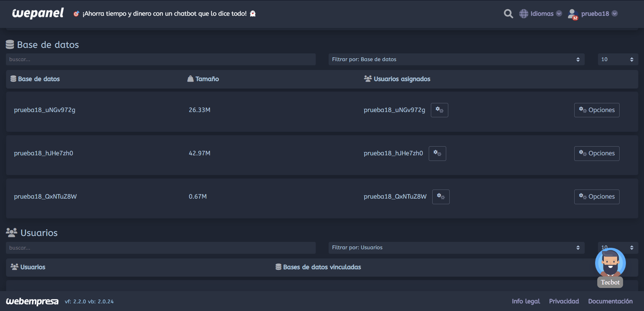644x311 pixels.
Task: Click gear icon beside user prueba18_hJHe7zh0
Action: point(437,153)
